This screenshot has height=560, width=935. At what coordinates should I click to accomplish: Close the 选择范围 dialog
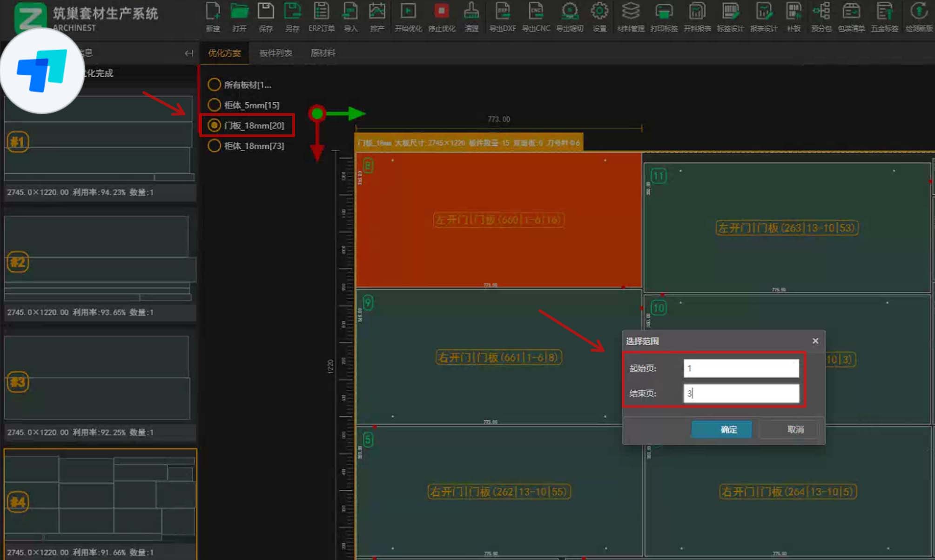pyautogui.click(x=815, y=341)
